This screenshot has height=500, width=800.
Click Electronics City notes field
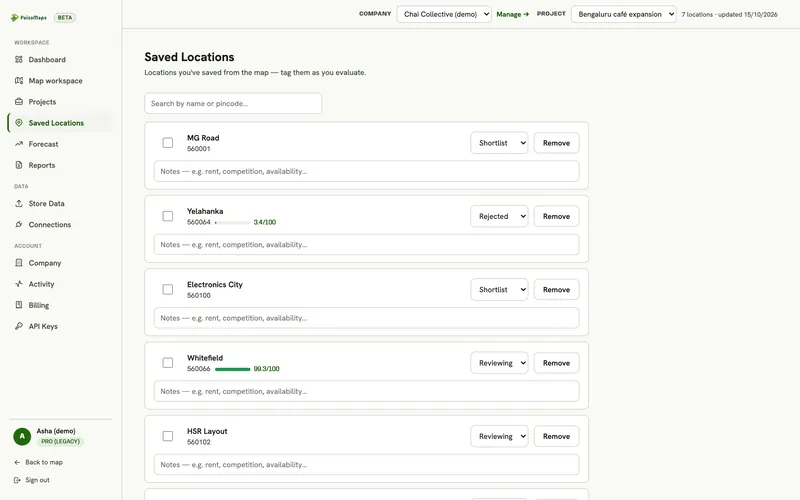366,318
